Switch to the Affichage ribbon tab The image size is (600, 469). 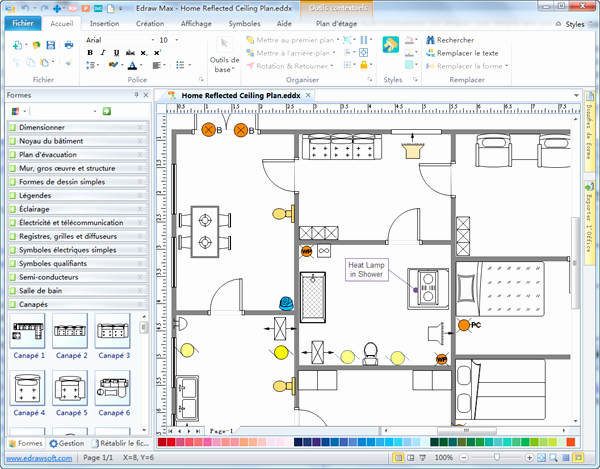pyautogui.click(x=196, y=24)
